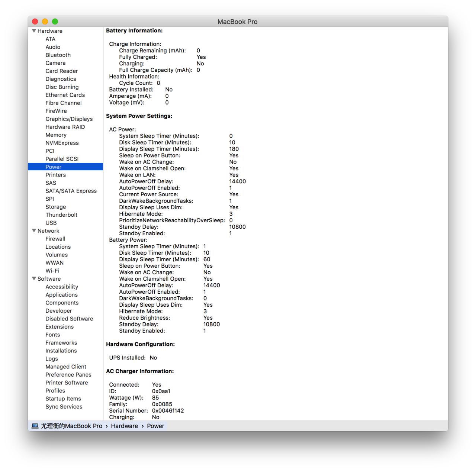Image resolution: width=476 pixels, height=471 pixels.
Task: Click the laptop icon in path bar
Action: [35, 426]
